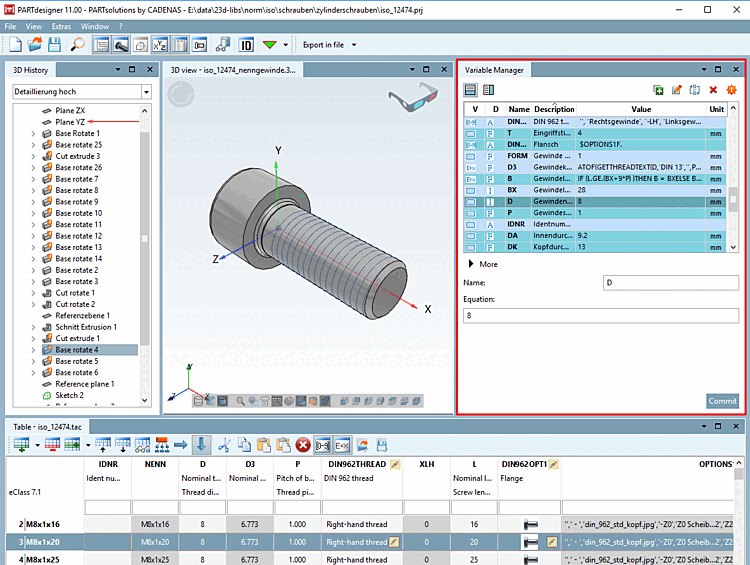
Task: Toggle the 3D History panel toolbar button
Action: pos(101,45)
